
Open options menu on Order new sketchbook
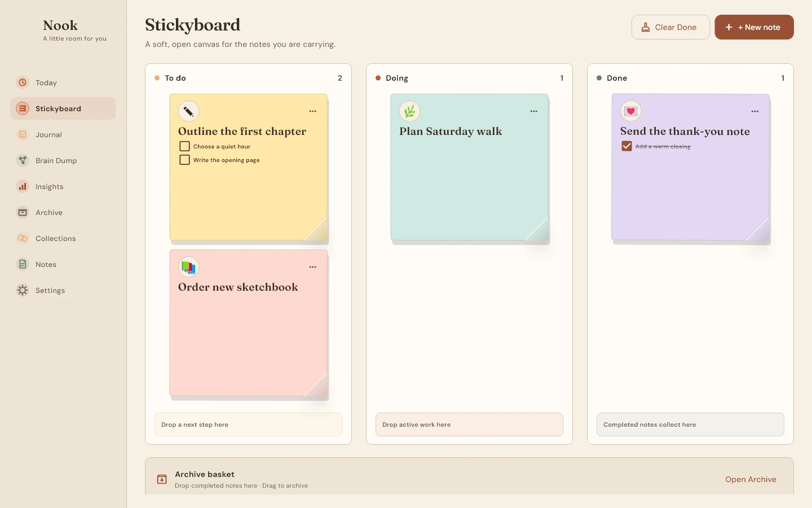click(x=313, y=267)
